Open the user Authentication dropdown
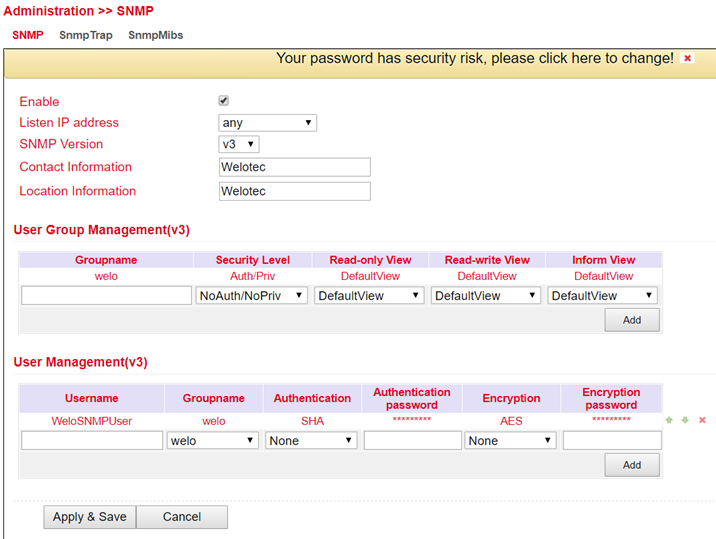This screenshot has height=539, width=716. (x=311, y=440)
